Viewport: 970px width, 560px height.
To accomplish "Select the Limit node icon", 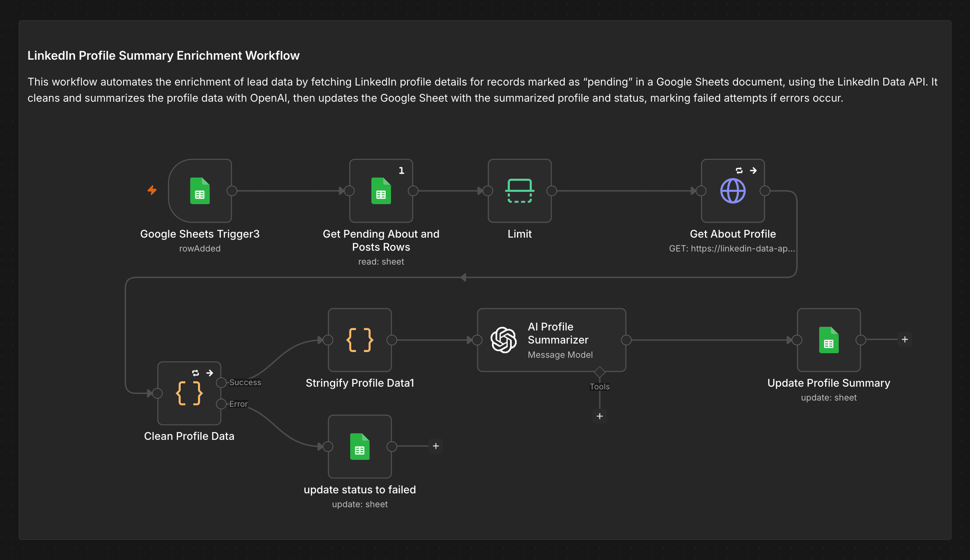I will [x=520, y=191].
